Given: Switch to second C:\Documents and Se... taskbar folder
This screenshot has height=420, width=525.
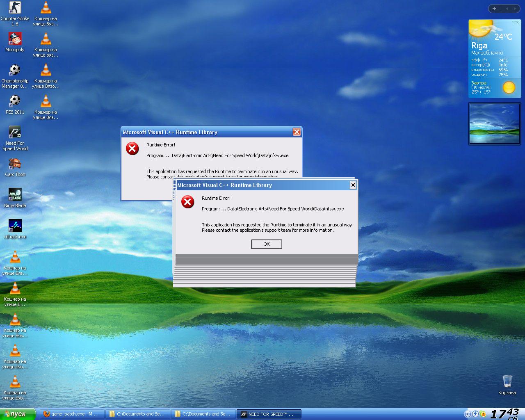Looking at the screenshot, I should tap(203, 414).
